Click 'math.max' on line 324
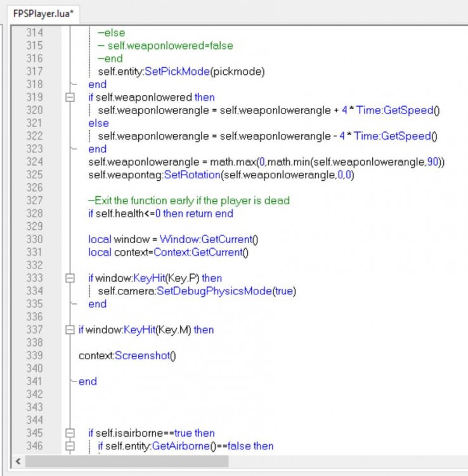This screenshot has width=468, height=476. (233, 162)
